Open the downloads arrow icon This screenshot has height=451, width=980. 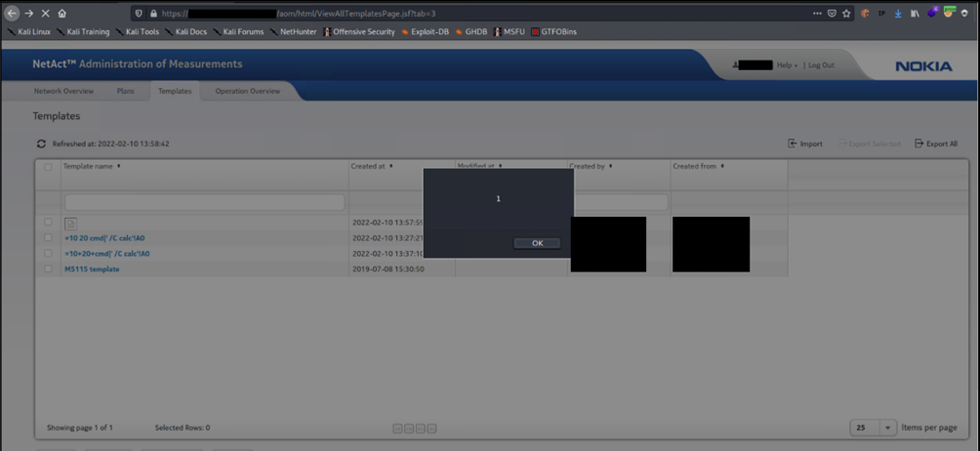pyautogui.click(x=898, y=13)
